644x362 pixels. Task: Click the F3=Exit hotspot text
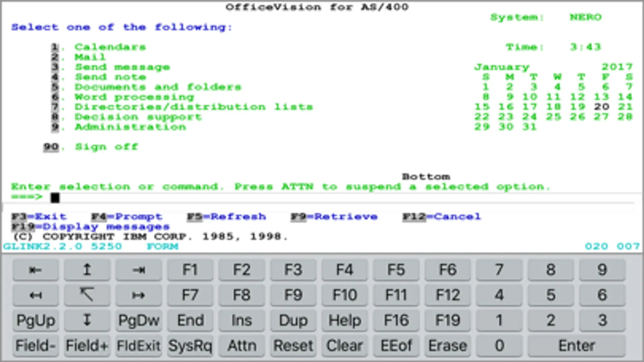coord(39,217)
